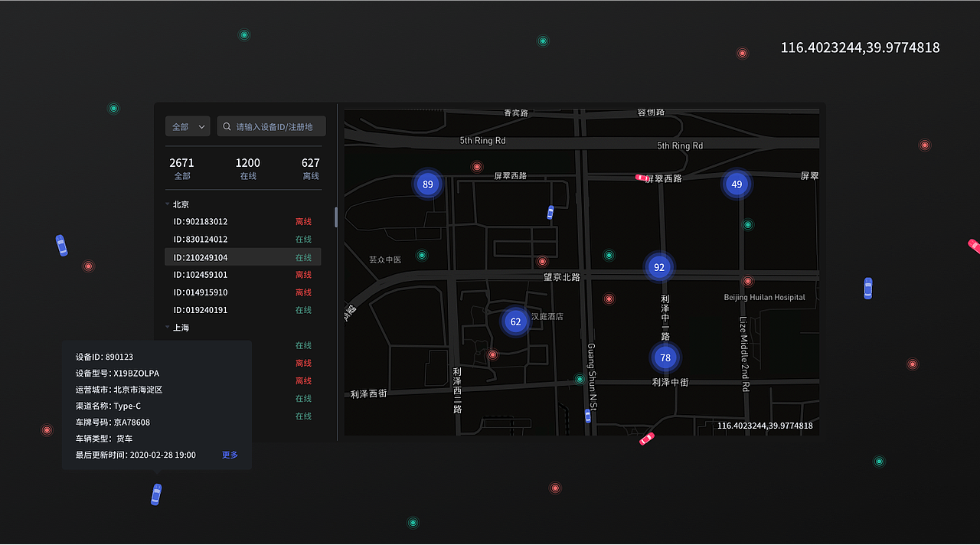Image resolution: width=980 pixels, height=545 pixels.
Task: Click the Beijing Huilan Hospital label
Action: [x=764, y=297]
